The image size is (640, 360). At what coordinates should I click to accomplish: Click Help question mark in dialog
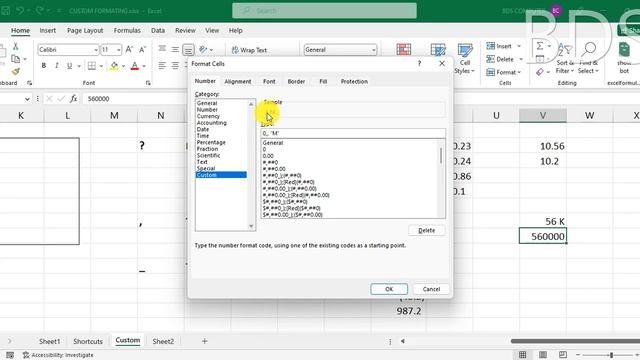point(419,64)
